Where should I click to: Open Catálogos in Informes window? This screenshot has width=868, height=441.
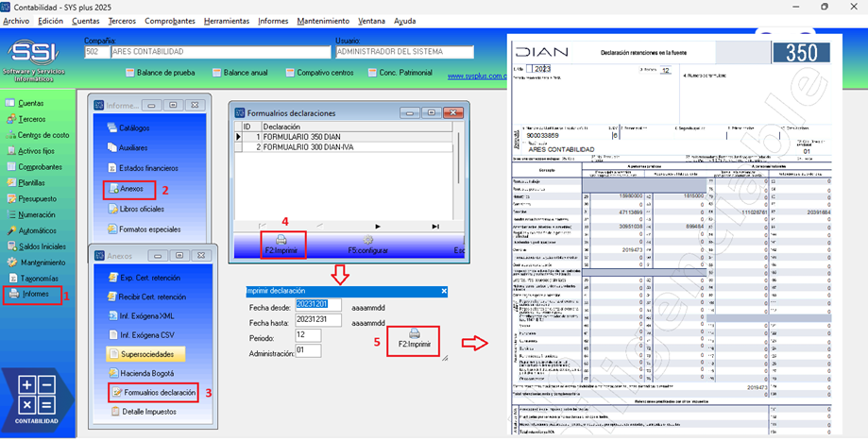click(128, 127)
